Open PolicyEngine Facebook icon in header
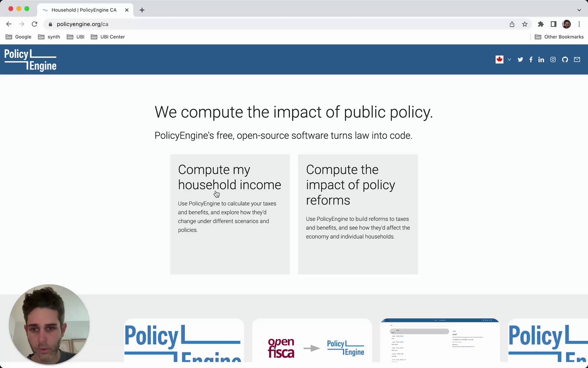588x368 pixels. (531, 59)
